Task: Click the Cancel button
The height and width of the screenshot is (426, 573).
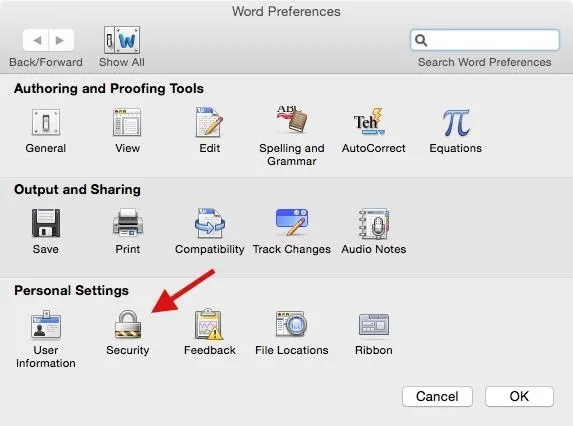Action: (x=437, y=396)
